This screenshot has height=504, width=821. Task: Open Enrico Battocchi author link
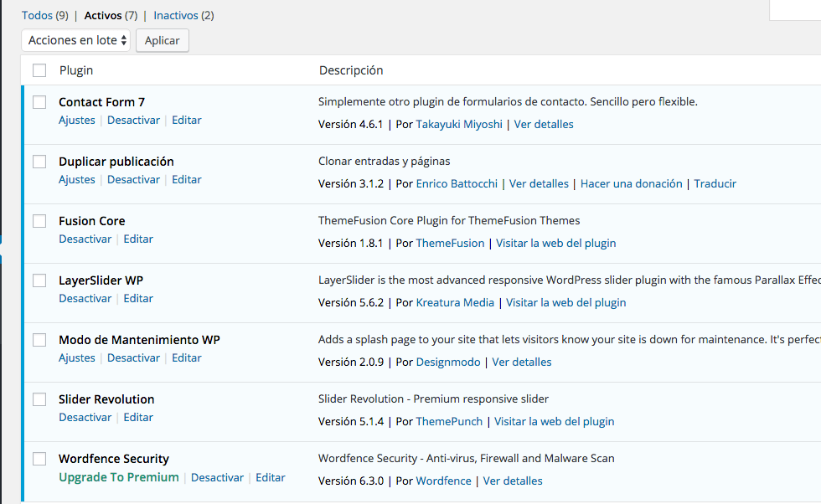[x=457, y=183]
